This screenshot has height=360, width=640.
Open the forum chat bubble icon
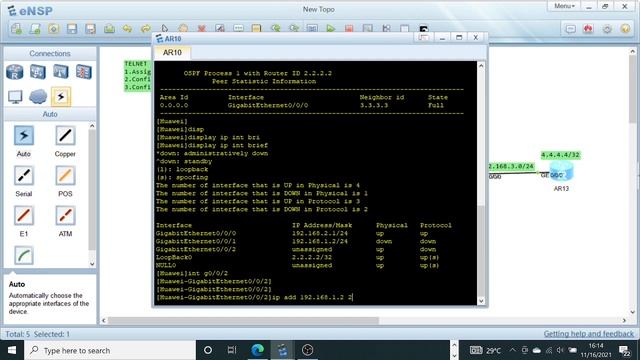click(570, 29)
